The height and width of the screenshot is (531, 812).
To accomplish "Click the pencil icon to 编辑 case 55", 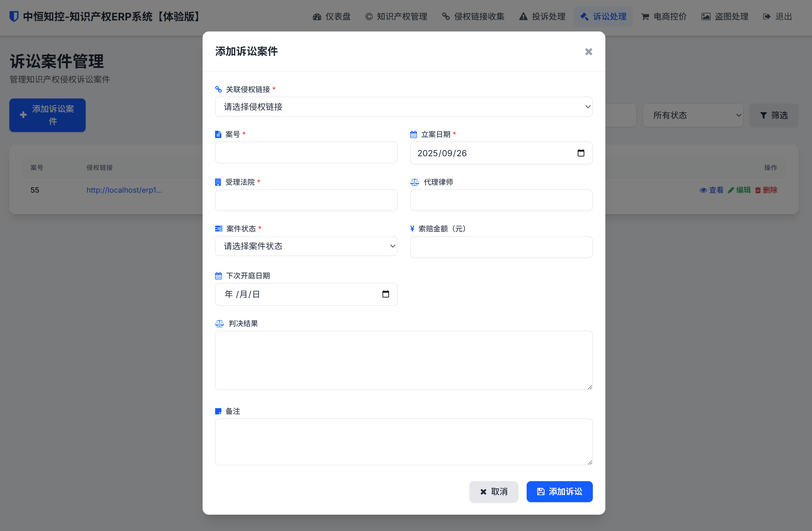I will (731, 190).
